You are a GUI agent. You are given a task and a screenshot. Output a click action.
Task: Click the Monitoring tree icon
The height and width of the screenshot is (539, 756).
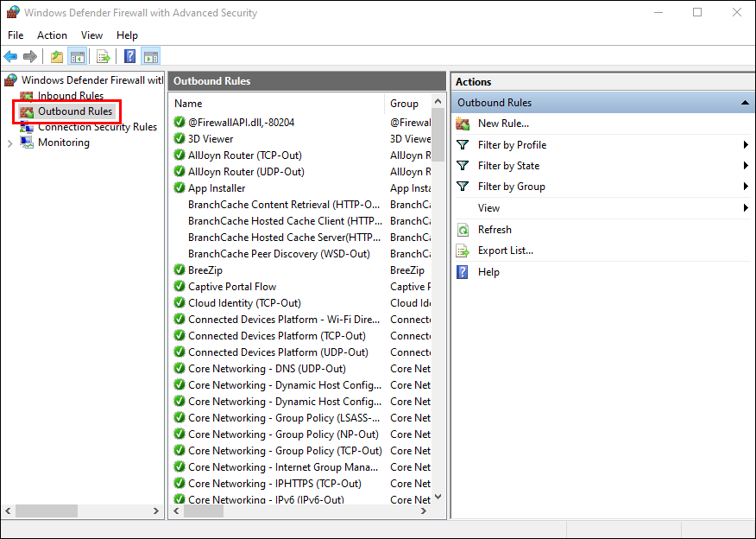[27, 143]
